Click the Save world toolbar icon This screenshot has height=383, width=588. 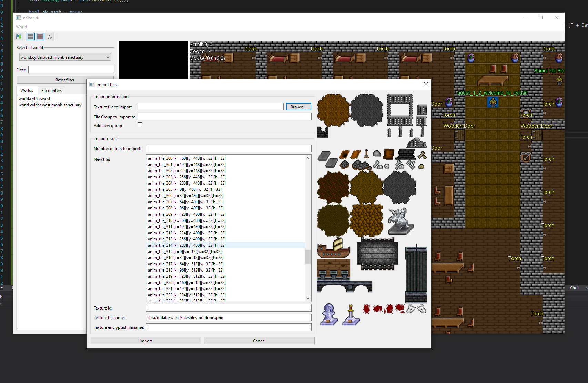[19, 36]
